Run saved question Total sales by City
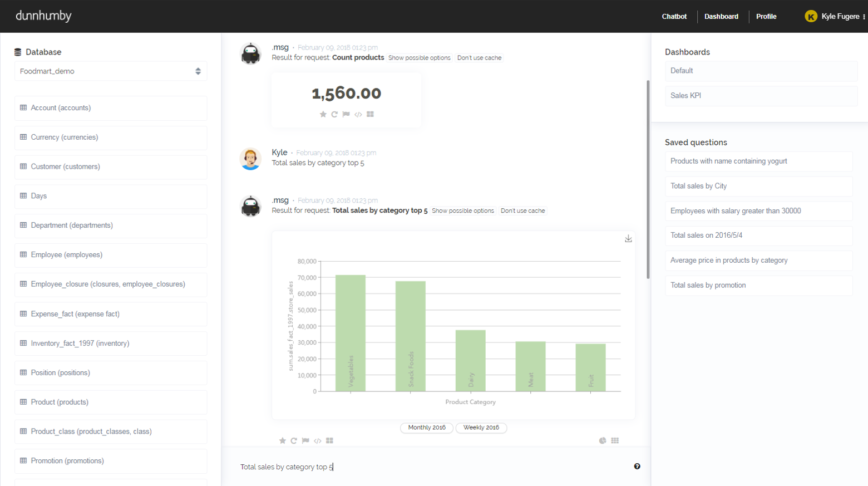Viewport: 868px width, 486px height. coord(758,186)
